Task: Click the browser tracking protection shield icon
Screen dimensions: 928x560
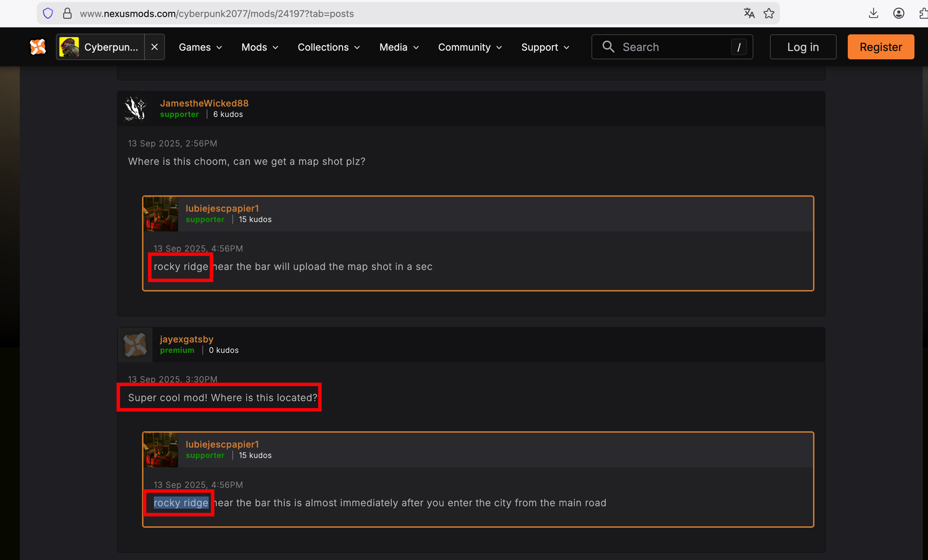Action: (x=48, y=14)
